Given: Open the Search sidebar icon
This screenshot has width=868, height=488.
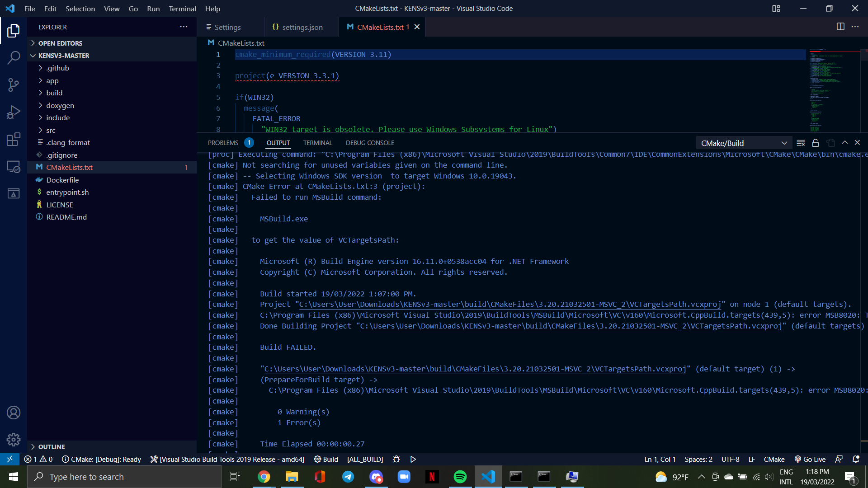Looking at the screenshot, I should pyautogui.click(x=14, y=58).
